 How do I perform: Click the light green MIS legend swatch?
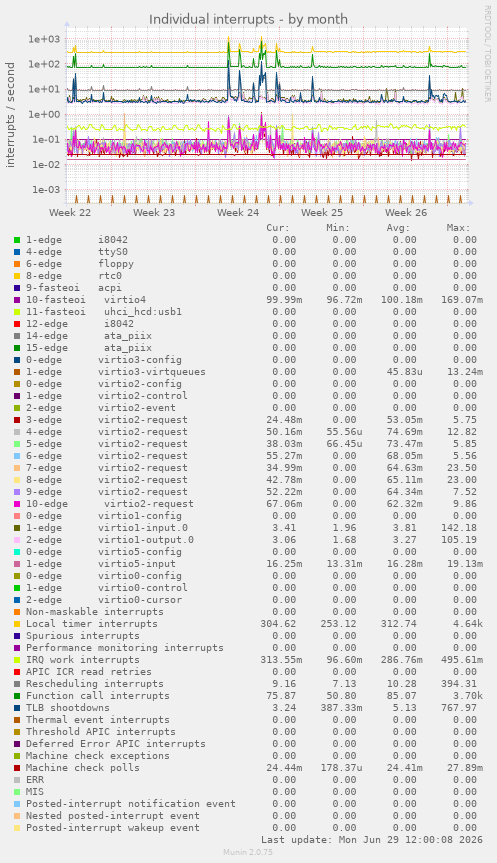(17, 792)
